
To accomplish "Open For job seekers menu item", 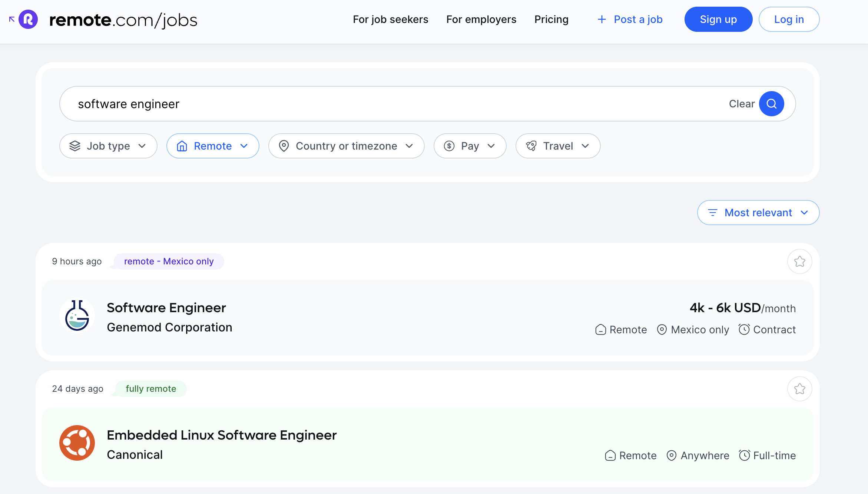I will [390, 19].
